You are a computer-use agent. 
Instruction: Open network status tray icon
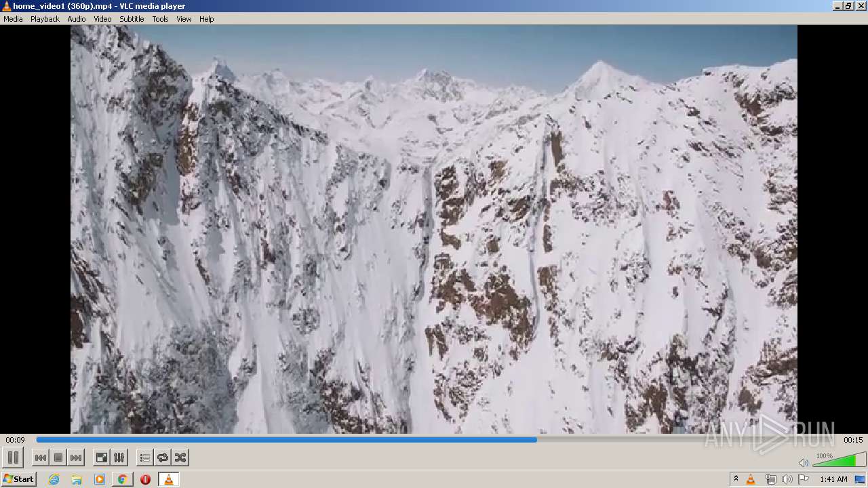click(770, 479)
